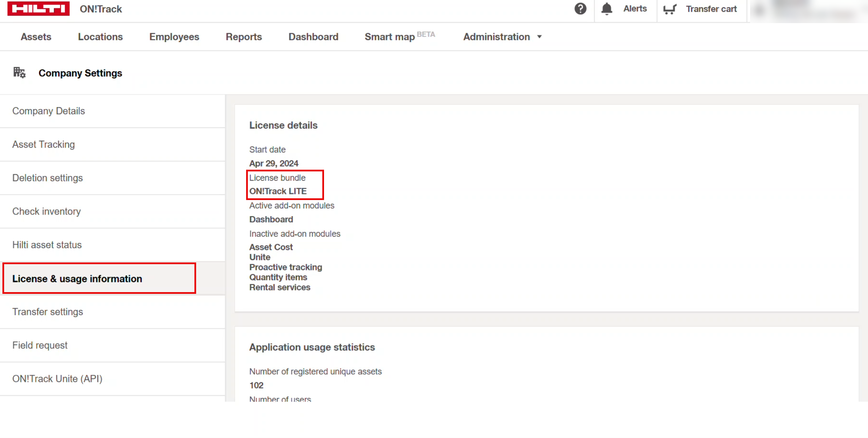Click the Hilti logo

tap(38, 8)
